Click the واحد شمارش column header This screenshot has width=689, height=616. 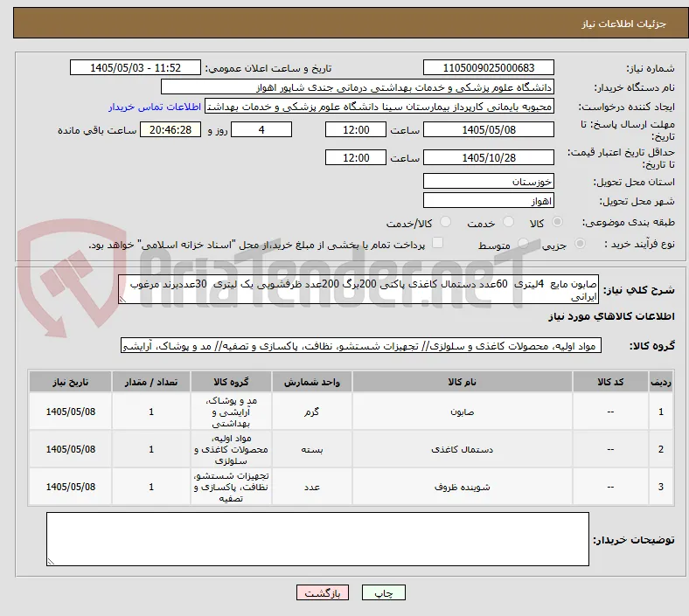[312, 382]
